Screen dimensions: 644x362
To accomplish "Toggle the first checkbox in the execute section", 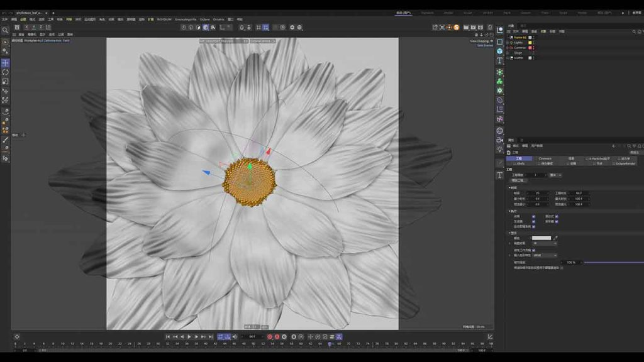I will 533,216.
